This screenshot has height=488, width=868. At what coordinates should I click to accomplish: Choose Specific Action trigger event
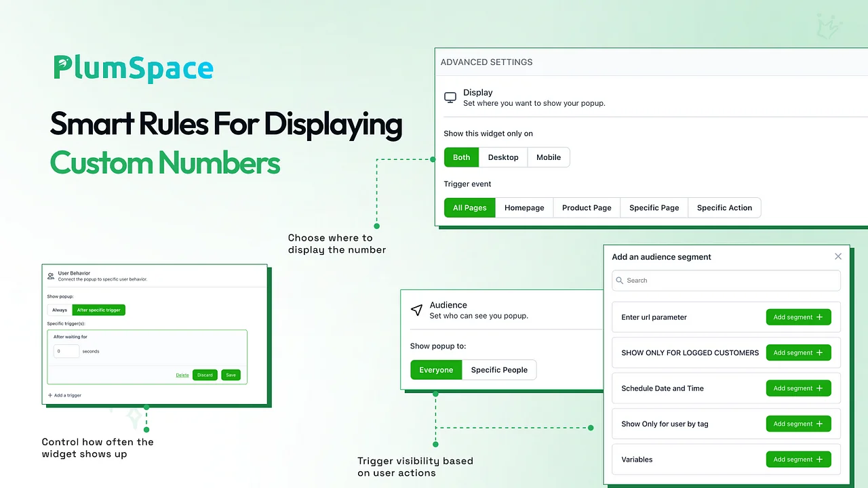[724, 208]
